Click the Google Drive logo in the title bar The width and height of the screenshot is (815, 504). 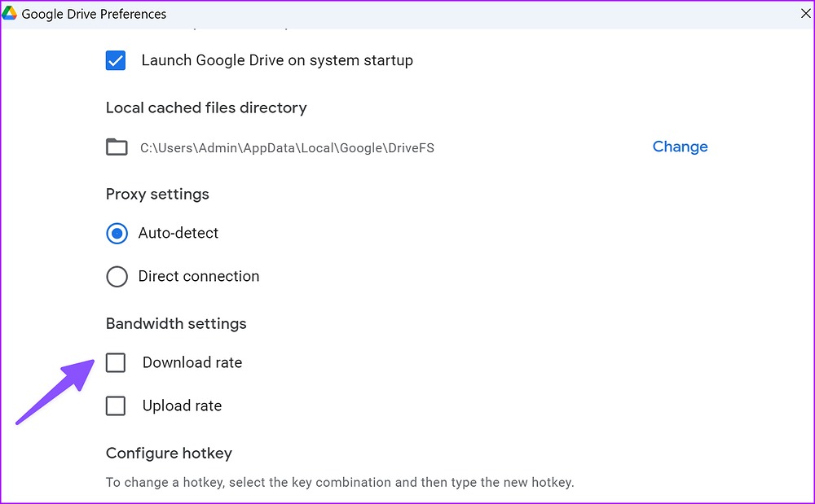pyautogui.click(x=11, y=13)
